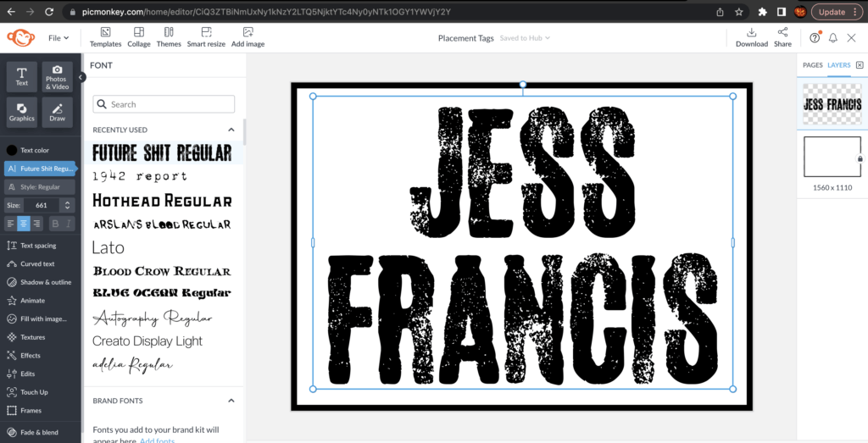Open the File dropdown menu
The width and height of the screenshot is (868, 443).
(58, 38)
